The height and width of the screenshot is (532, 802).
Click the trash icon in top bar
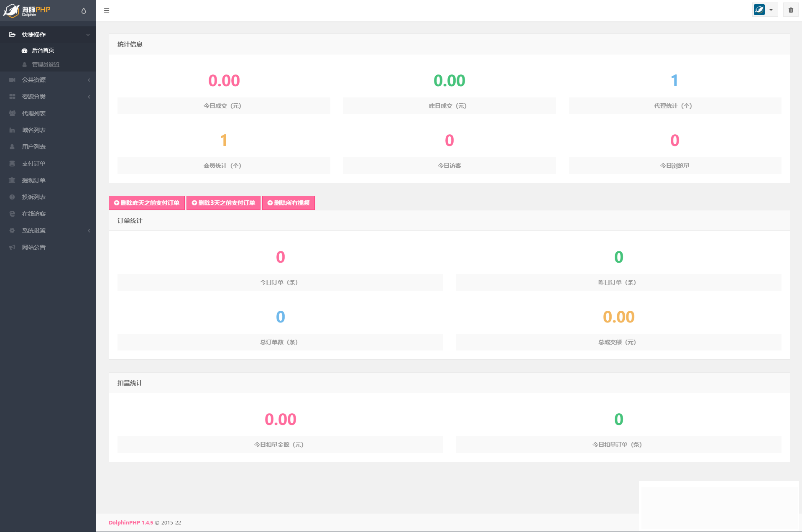pyautogui.click(x=790, y=10)
